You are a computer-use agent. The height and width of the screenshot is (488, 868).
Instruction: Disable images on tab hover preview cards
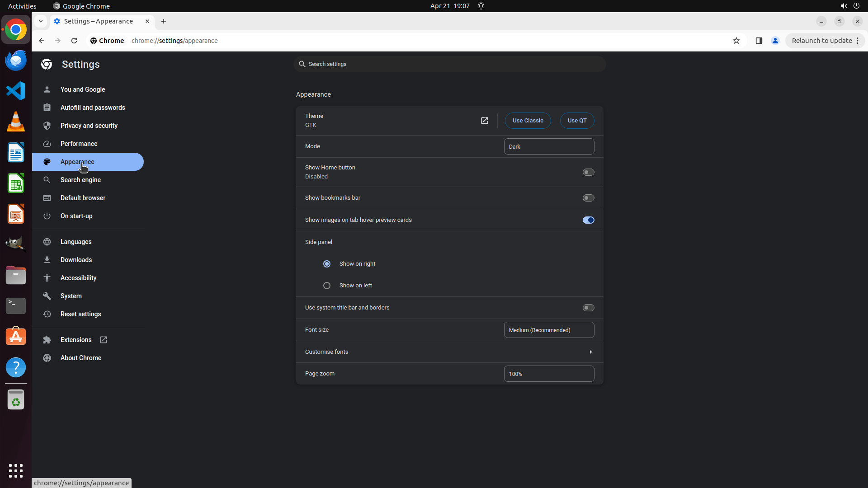(588, 220)
